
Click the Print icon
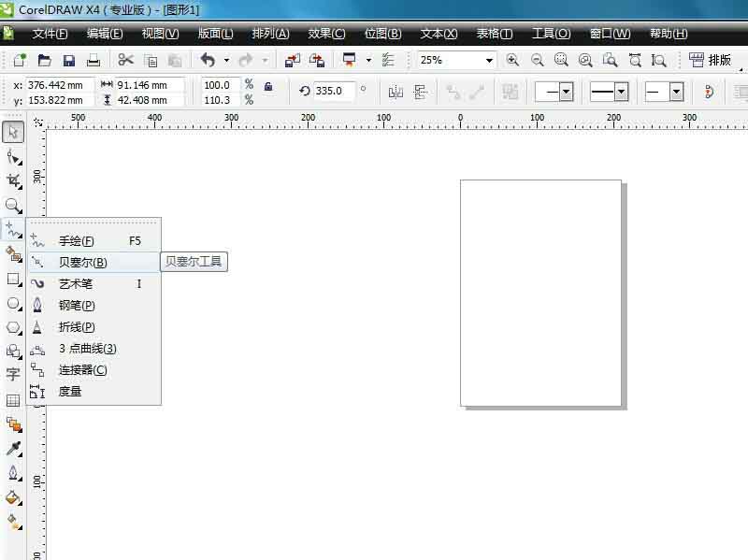tap(93, 60)
